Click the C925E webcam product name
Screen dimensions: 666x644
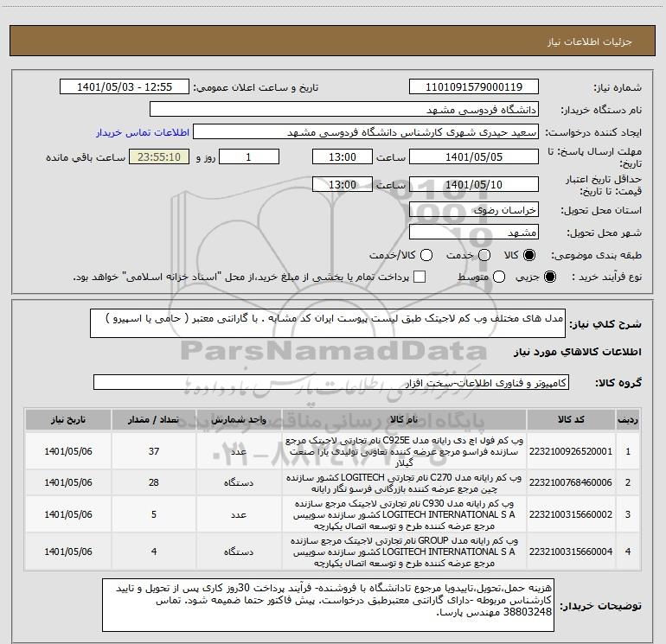click(x=404, y=451)
